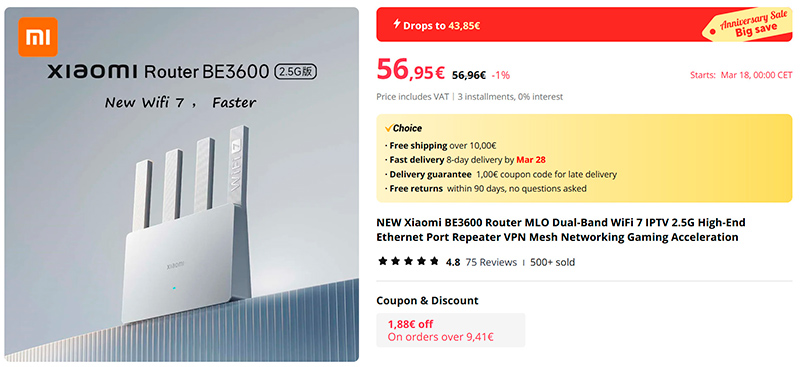Click the Fast delivery Mar 28 line

(x=465, y=160)
